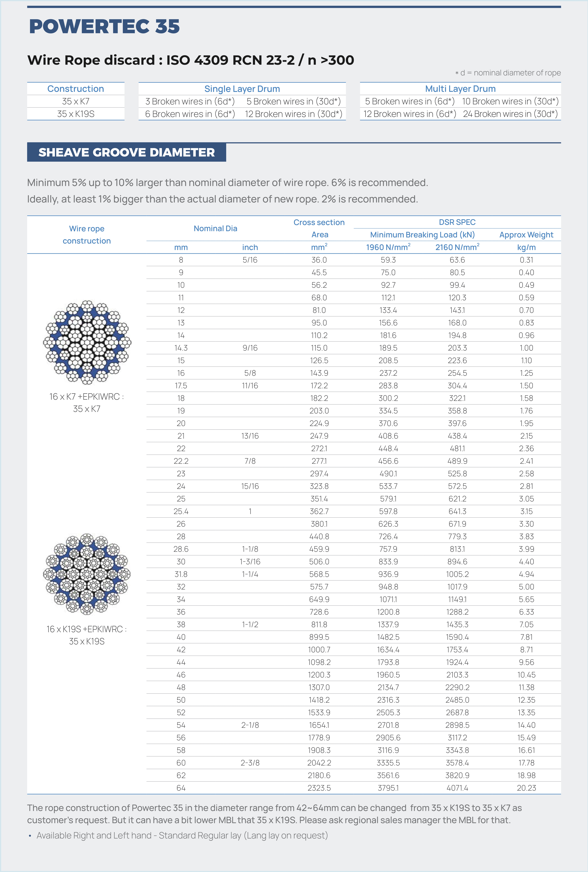Click the 1960 N/mm² column header

(388, 247)
